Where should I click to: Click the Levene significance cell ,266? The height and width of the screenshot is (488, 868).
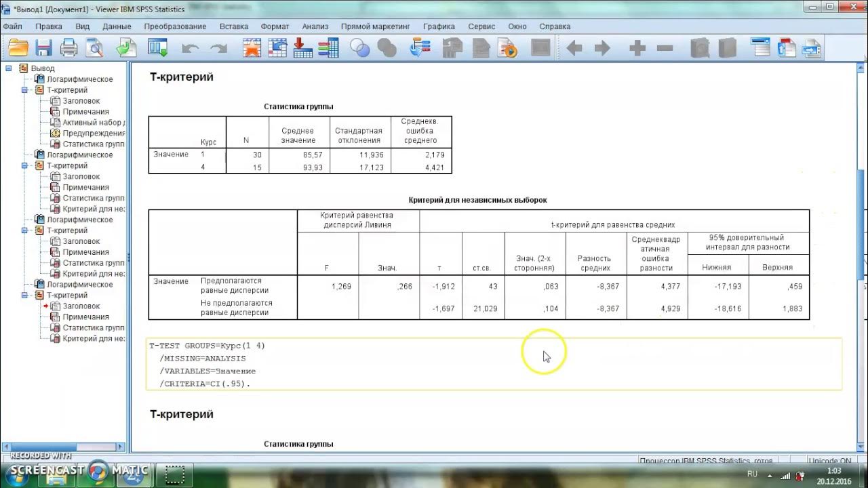(x=404, y=287)
